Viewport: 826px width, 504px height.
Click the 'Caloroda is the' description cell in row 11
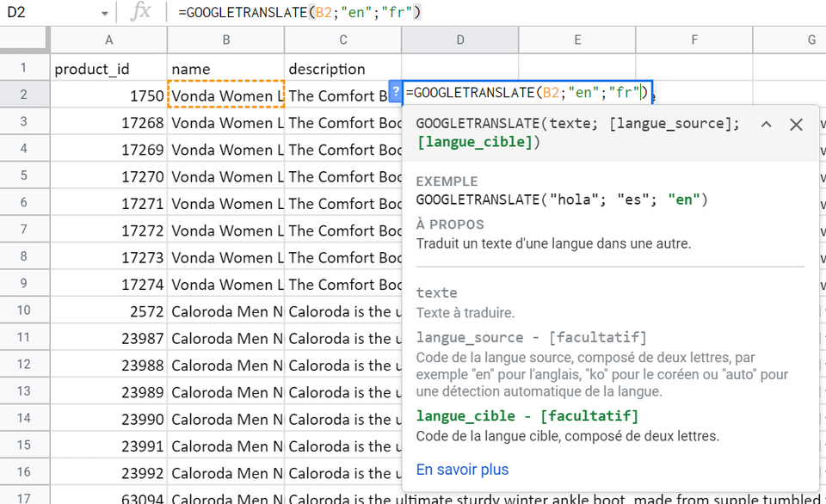click(x=343, y=337)
